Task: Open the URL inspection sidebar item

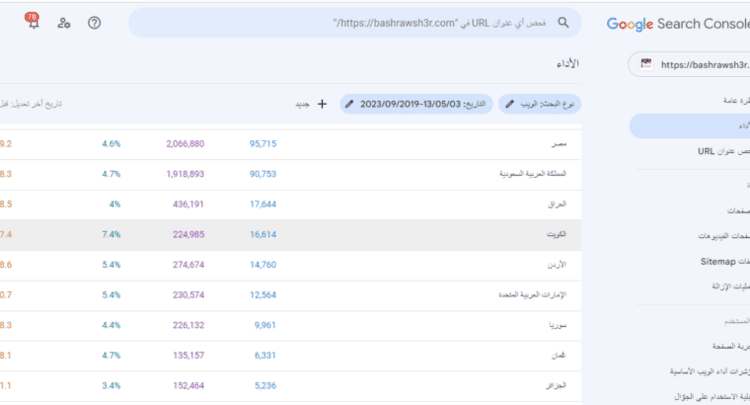Action: coord(723,152)
